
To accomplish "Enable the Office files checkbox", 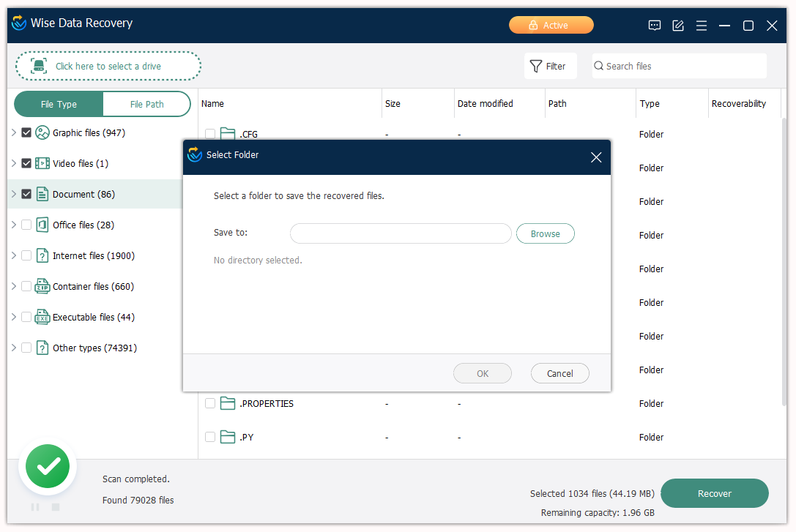I will [x=26, y=225].
